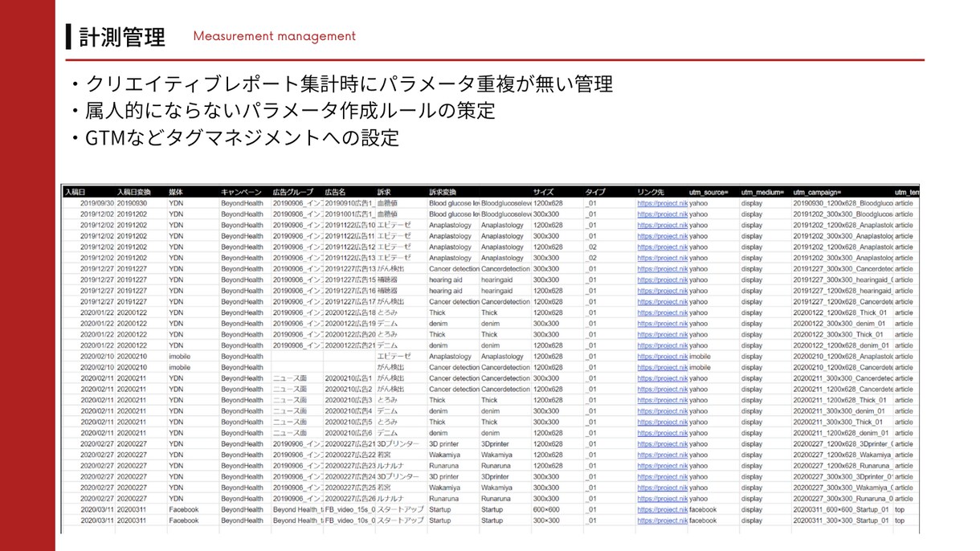Click the ad name cell 20191227広告15

[x=350, y=280]
